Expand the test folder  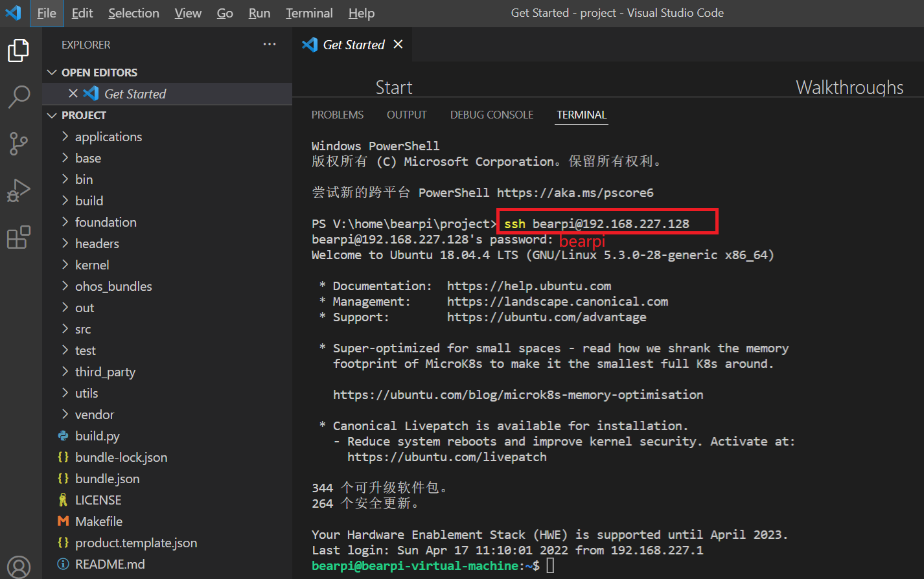point(65,350)
